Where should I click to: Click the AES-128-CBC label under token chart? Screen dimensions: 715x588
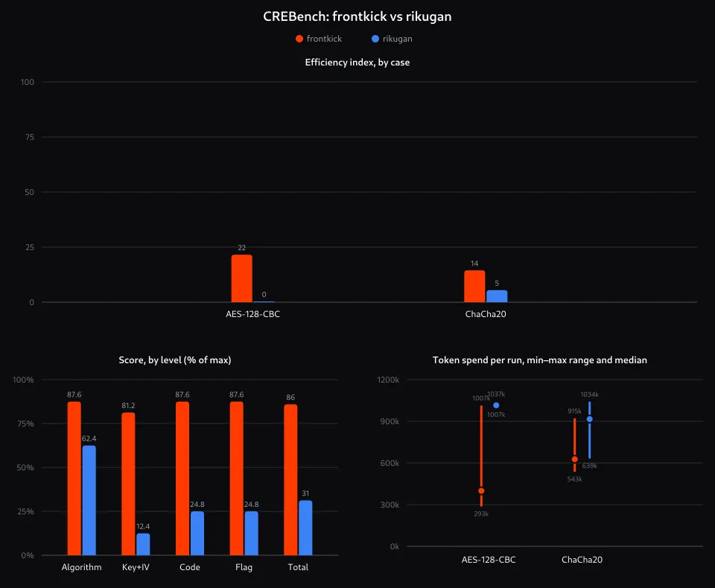point(489,560)
